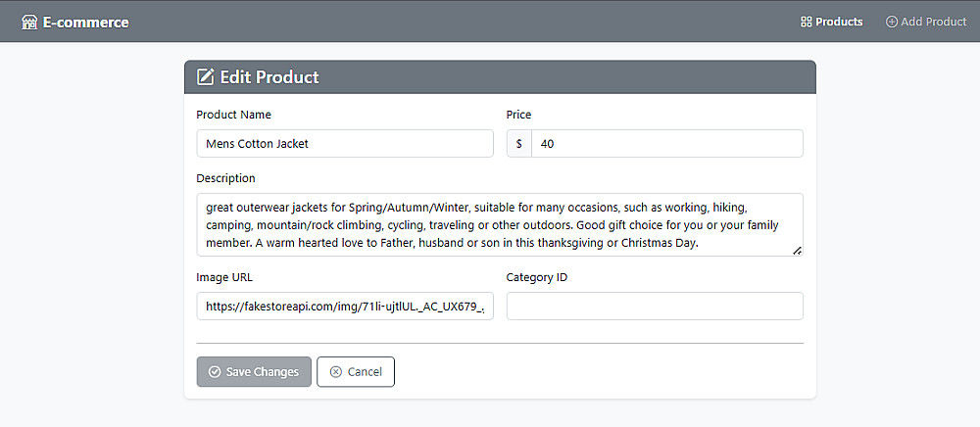Screen dimensions: 980x427
Task: Click the Edit Product header text
Action: click(x=269, y=77)
